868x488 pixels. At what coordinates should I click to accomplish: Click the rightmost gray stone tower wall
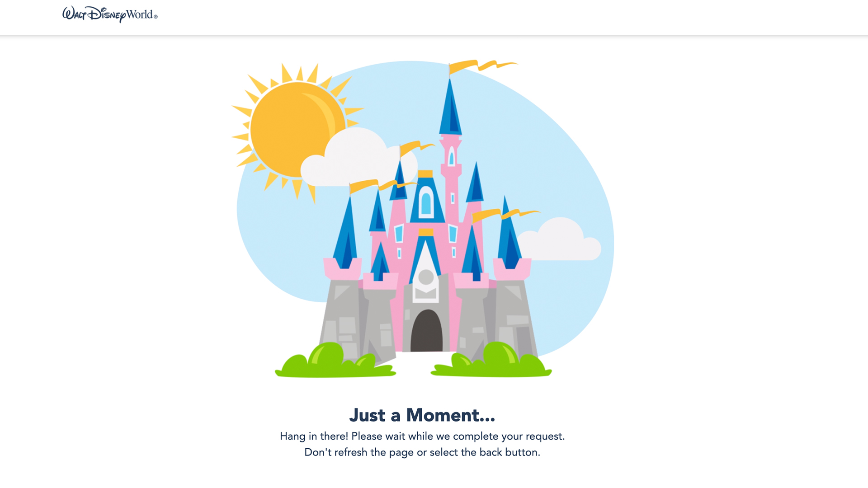pos(515,316)
